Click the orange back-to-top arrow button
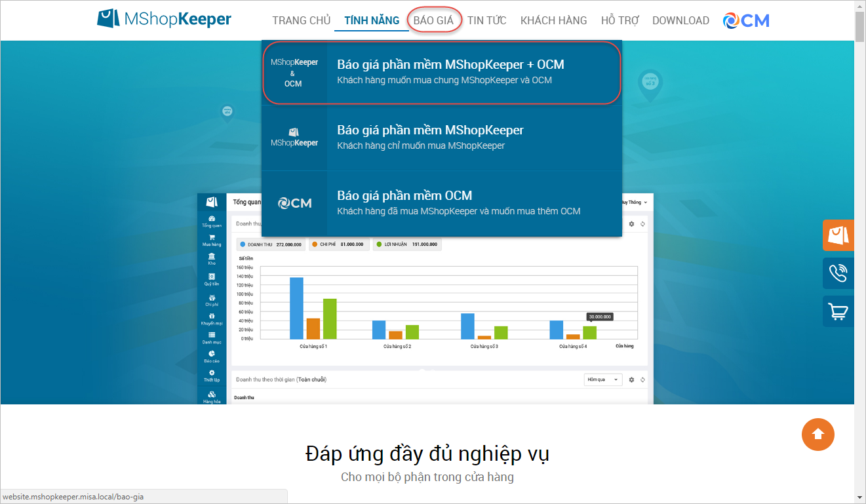The height and width of the screenshot is (504, 866). (818, 434)
